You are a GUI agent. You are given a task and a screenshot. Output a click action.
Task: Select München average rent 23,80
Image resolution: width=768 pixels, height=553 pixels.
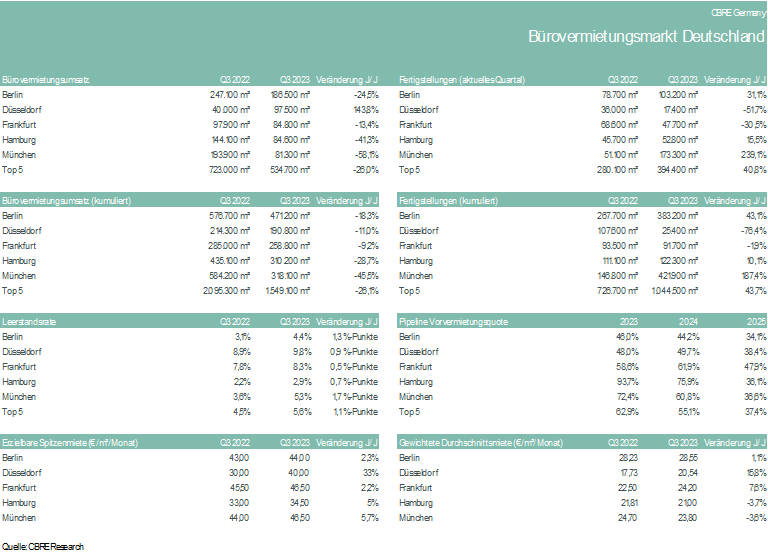point(687,518)
